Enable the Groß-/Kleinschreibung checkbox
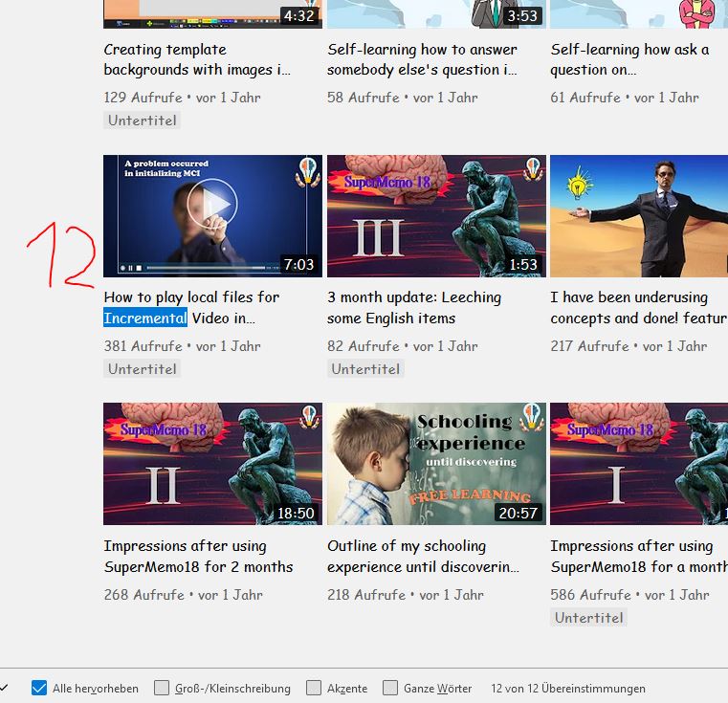The width and height of the screenshot is (728, 703). pyautogui.click(x=162, y=688)
